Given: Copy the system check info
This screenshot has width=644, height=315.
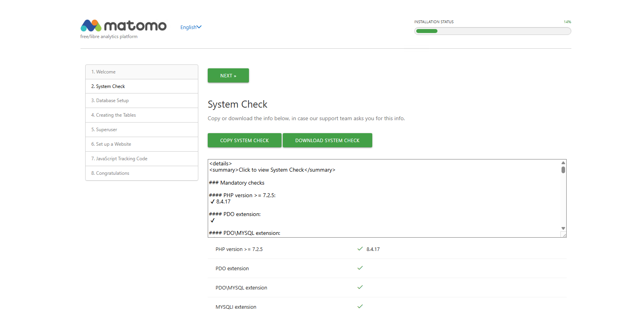Looking at the screenshot, I should (244, 140).
